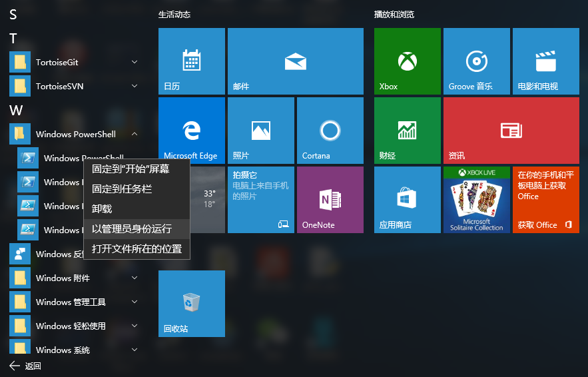Expand the Windows 附件 chevron
Viewport: 588px width, 377px height.
[135, 278]
